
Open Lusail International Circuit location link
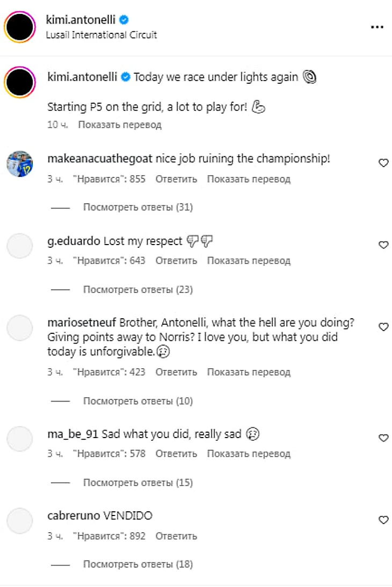(x=101, y=35)
